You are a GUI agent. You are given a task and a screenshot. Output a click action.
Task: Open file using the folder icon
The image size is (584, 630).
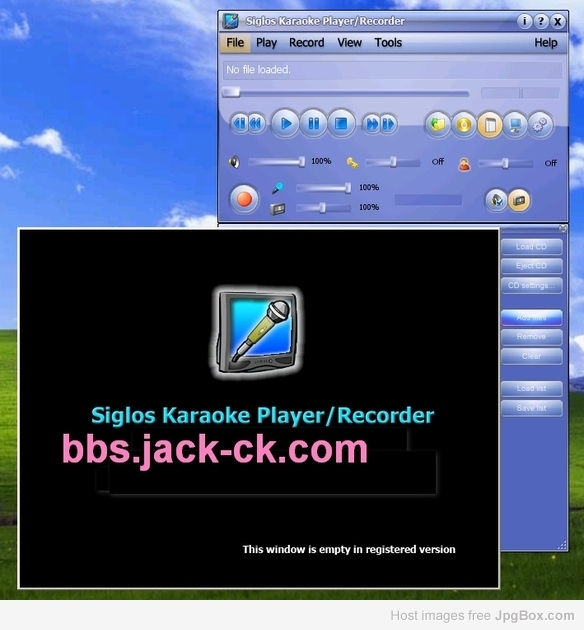click(438, 125)
